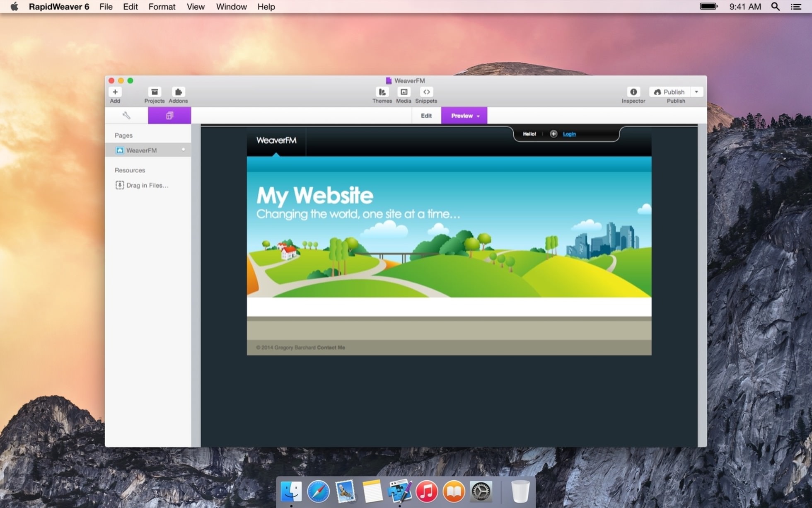Open the Inspector info icon

[633, 92]
